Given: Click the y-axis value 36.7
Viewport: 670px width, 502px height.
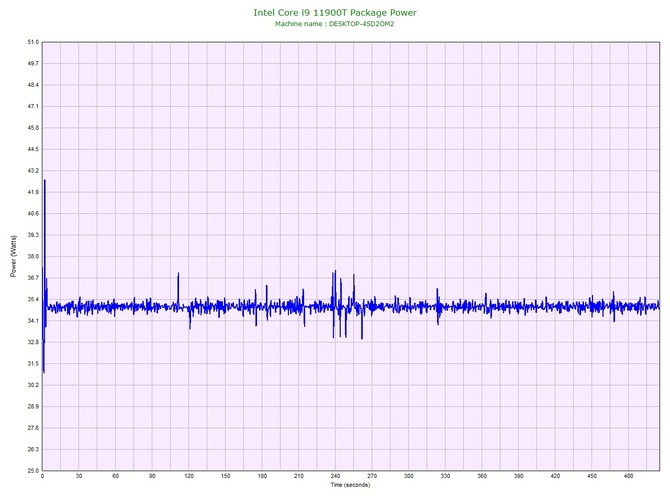Looking at the screenshot, I should 33,278.
